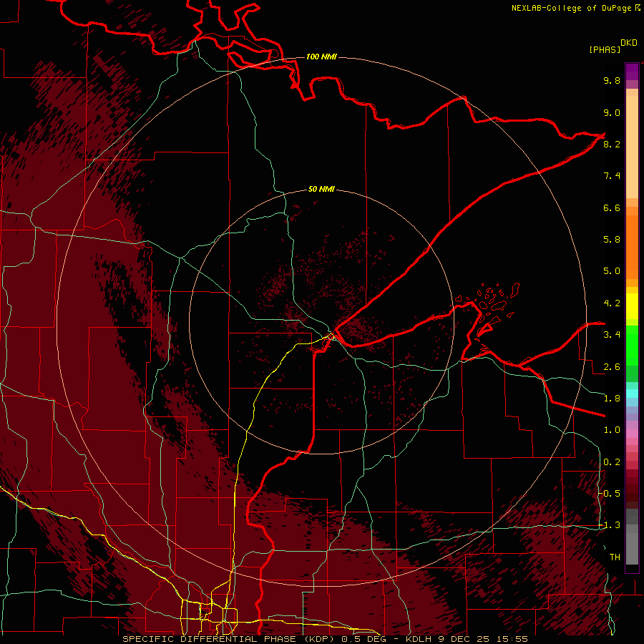The width and height of the screenshot is (644, 644).
Task: Click the 9.0 scale value
Action: tap(612, 112)
